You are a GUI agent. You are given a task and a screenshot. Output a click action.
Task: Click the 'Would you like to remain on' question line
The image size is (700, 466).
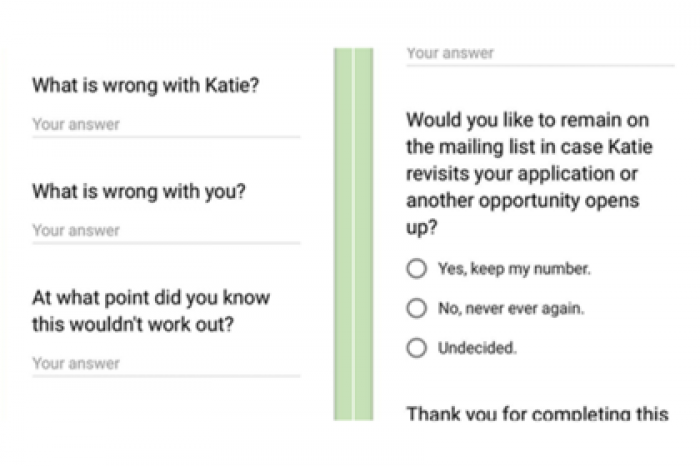527,121
